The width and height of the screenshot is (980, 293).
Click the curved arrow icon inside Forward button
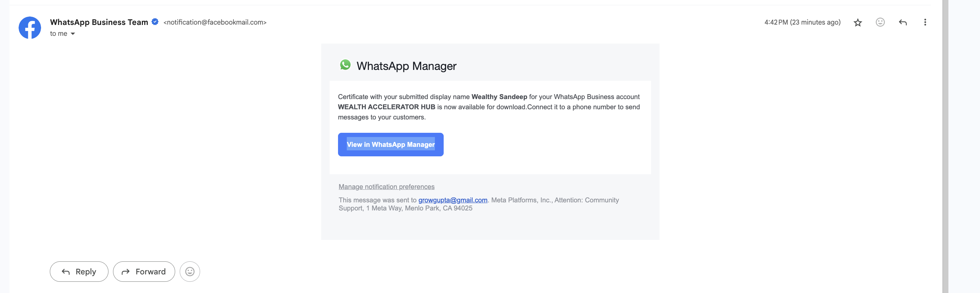pos(125,272)
